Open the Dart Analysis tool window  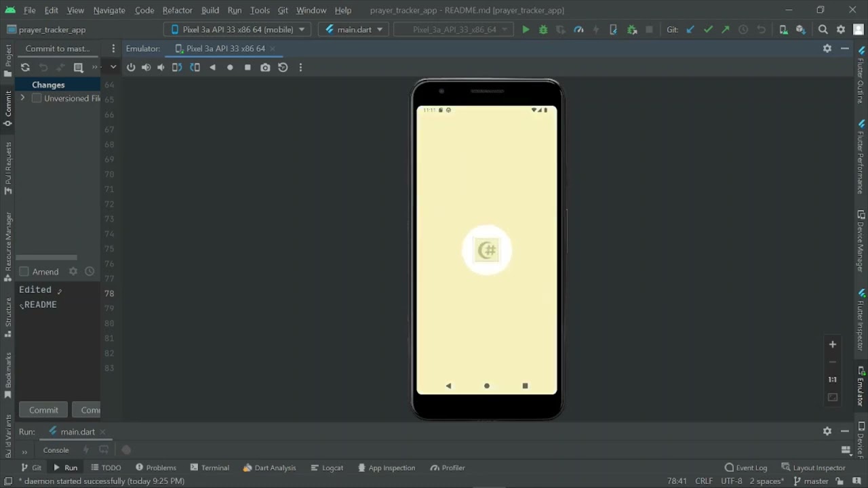tap(269, 468)
